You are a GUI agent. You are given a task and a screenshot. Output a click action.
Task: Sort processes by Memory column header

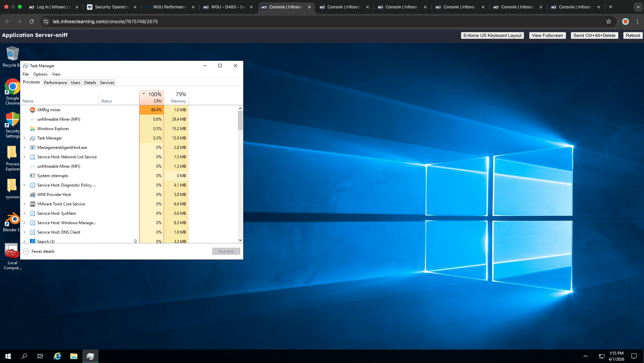click(x=178, y=97)
